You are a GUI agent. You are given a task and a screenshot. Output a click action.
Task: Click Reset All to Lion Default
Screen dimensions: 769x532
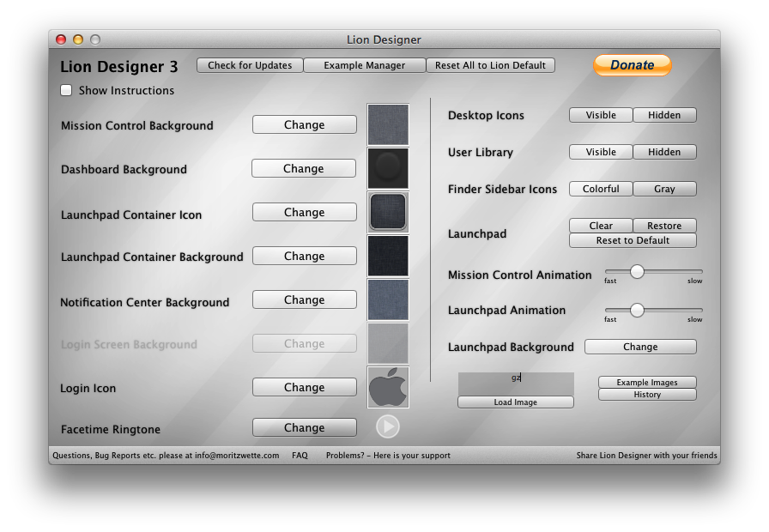tap(490, 65)
